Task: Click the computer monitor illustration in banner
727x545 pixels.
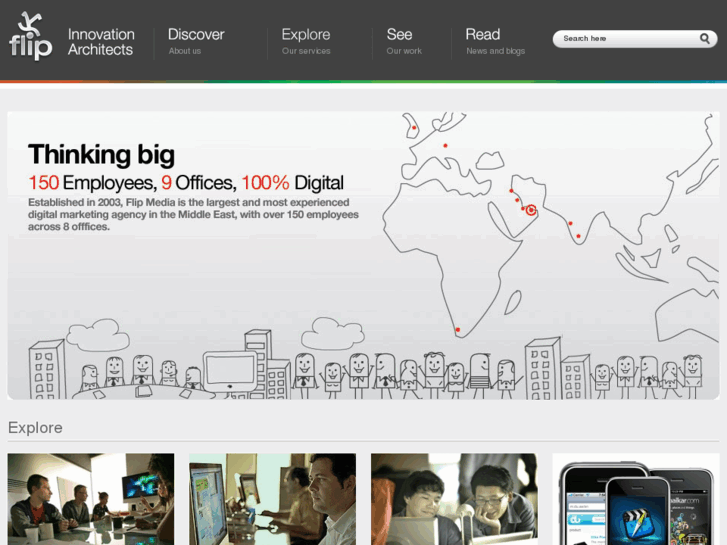Action: click(230, 373)
